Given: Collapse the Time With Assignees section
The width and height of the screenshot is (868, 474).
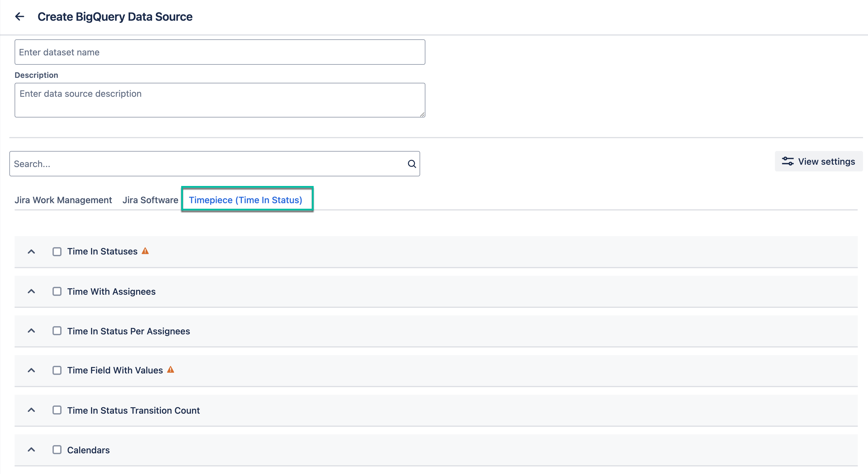Looking at the screenshot, I should click(x=31, y=291).
